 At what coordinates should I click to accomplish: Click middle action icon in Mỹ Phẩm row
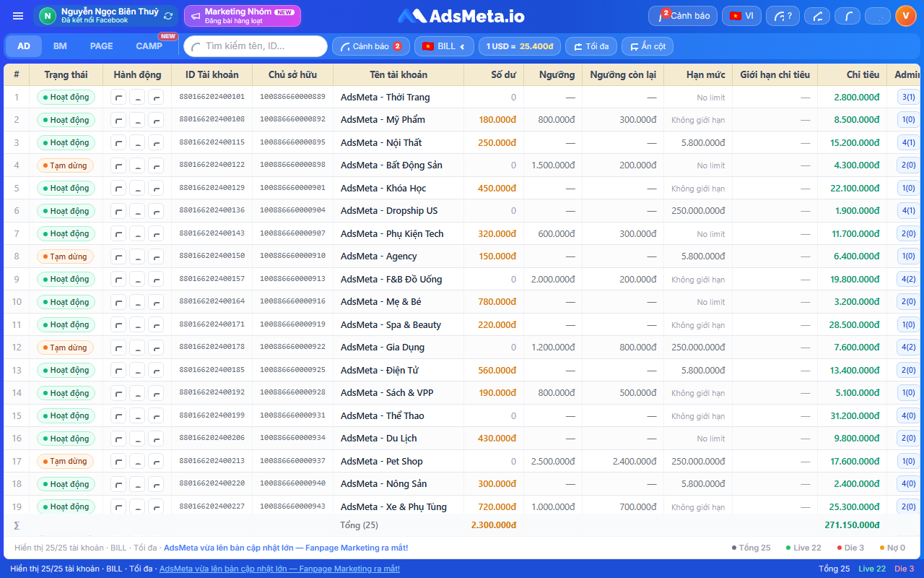point(137,120)
